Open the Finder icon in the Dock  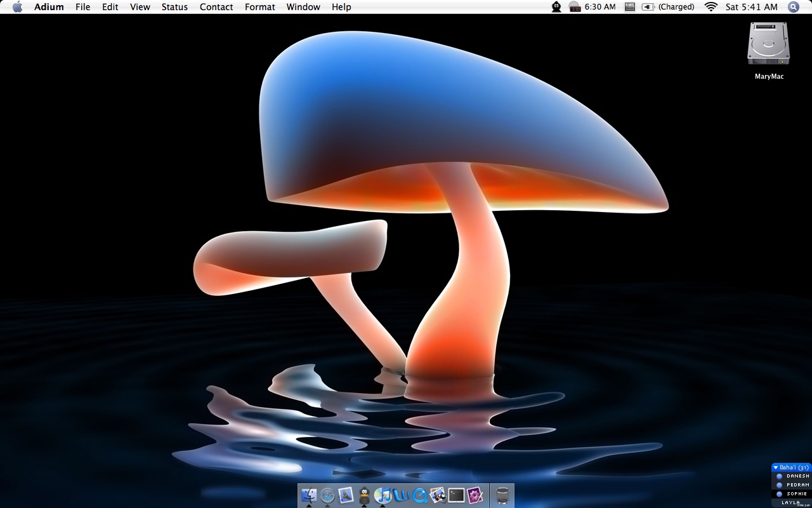309,495
